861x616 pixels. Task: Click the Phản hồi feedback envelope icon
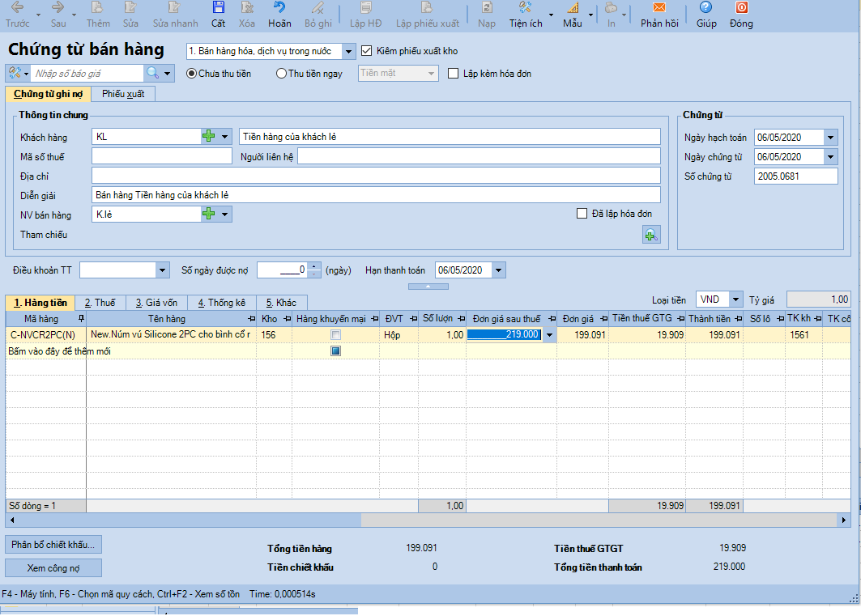pos(659,8)
